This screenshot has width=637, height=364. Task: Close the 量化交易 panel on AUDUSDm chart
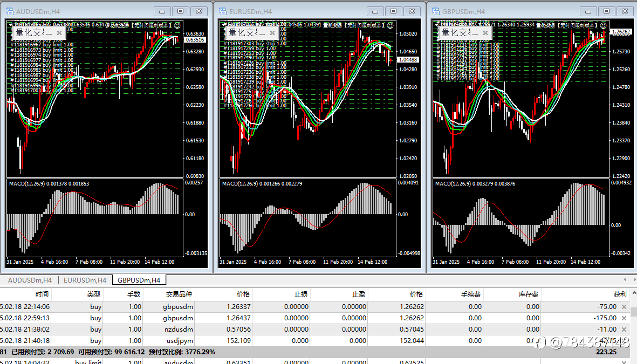[59, 33]
